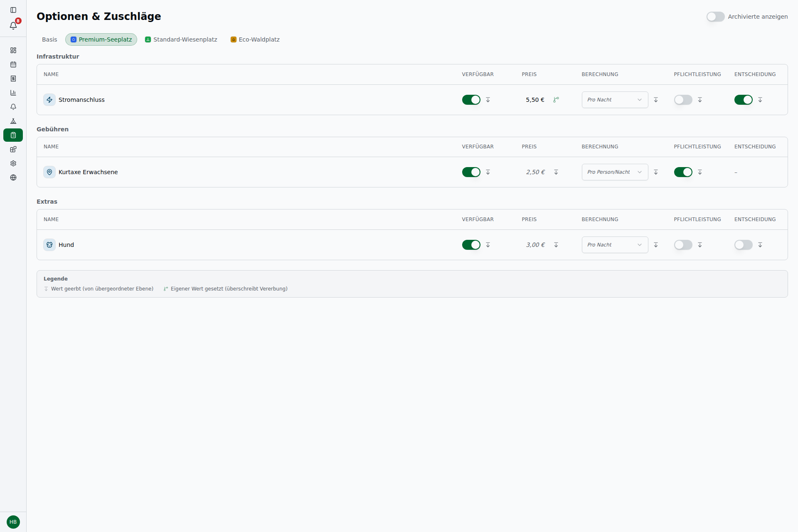
Task: Click the Kurtaxe Erwachsene name text
Action: click(x=88, y=172)
